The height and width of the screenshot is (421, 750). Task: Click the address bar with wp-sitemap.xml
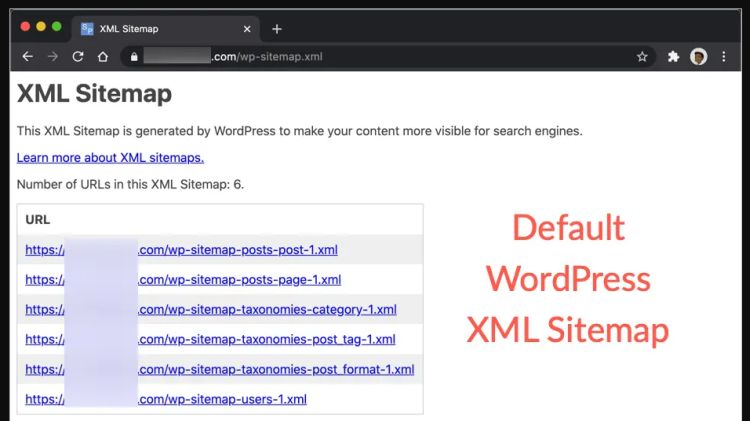tap(387, 57)
